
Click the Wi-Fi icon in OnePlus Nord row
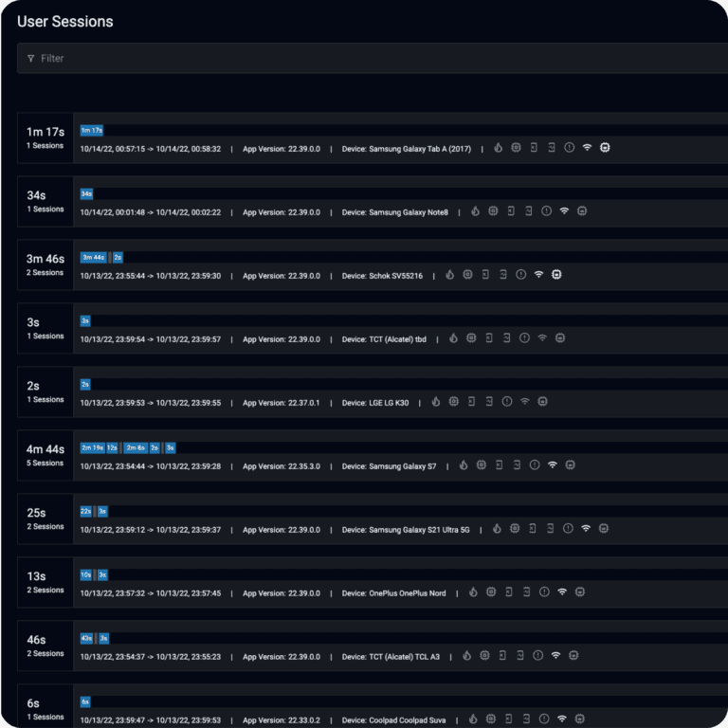(x=562, y=591)
